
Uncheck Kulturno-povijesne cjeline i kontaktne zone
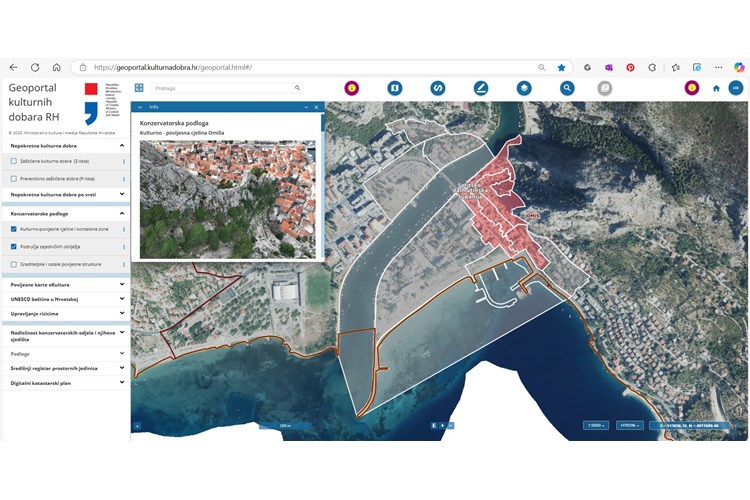coord(13,229)
